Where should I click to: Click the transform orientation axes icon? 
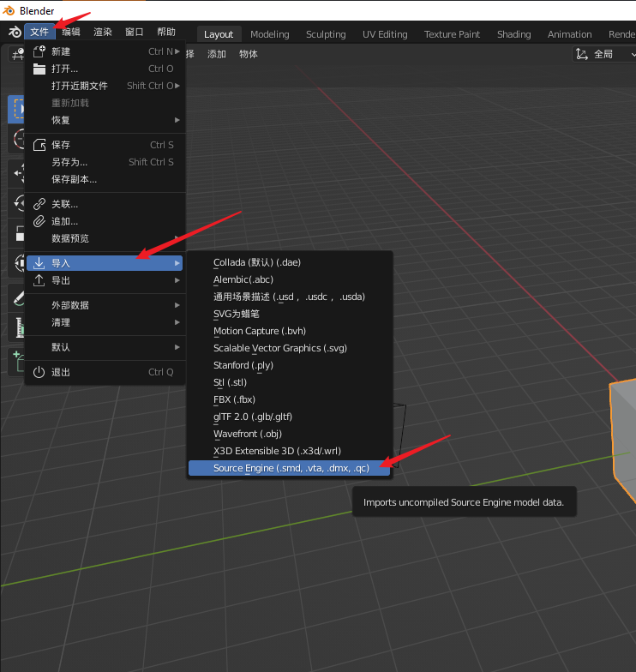coord(581,54)
